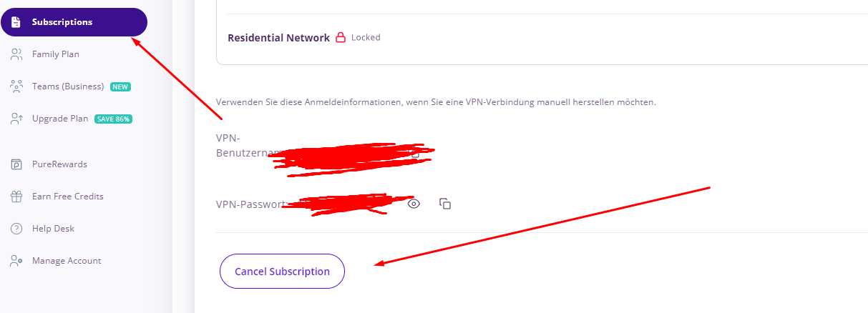
Task: Go to Teams (Business) section
Action: pyautogui.click(x=68, y=86)
